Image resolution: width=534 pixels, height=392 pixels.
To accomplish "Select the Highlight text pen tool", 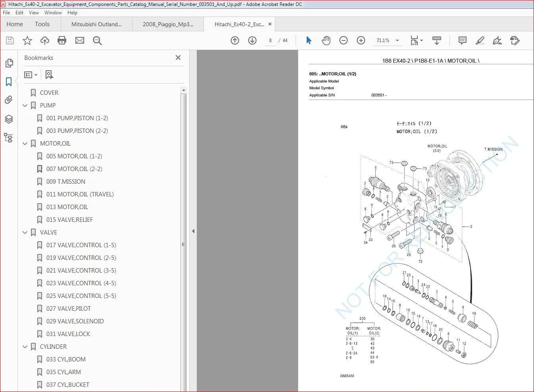I will tap(480, 40).
